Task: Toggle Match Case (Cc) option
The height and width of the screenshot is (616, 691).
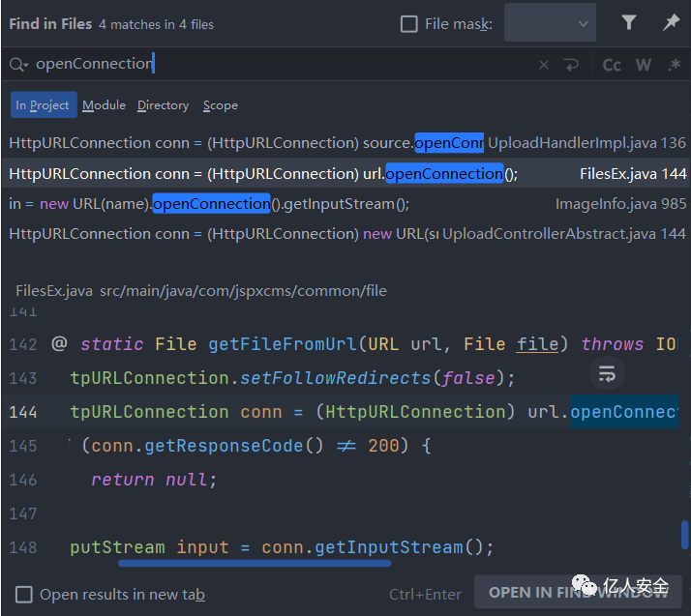Action: pos(612,65)
